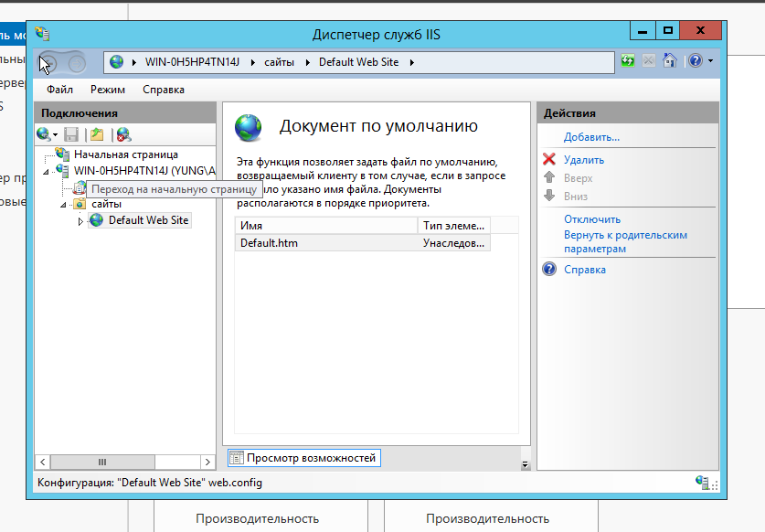
Task: Click the Удалить action link
Action: coord(583,160)
